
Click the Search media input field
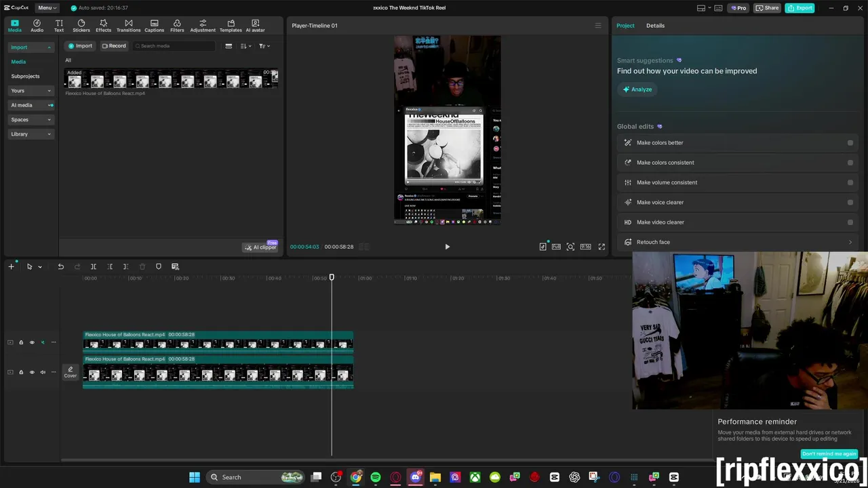pos(174,46)
